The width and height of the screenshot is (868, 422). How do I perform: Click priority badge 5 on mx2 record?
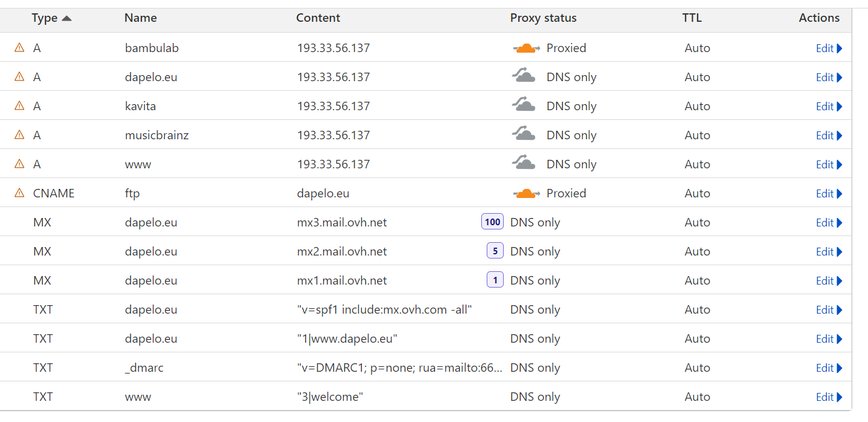click(495, 251)
